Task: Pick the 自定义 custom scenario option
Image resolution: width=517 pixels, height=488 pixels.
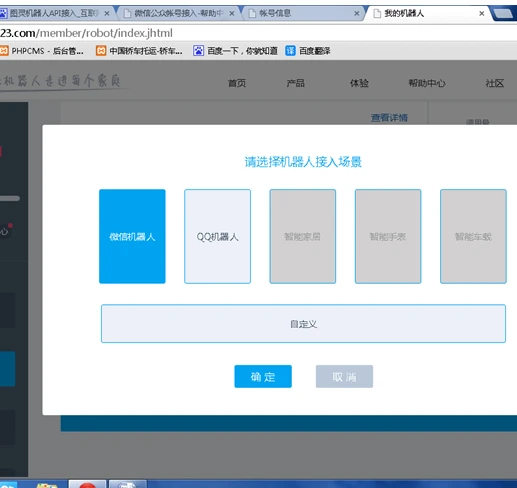Action: point(303,323)
